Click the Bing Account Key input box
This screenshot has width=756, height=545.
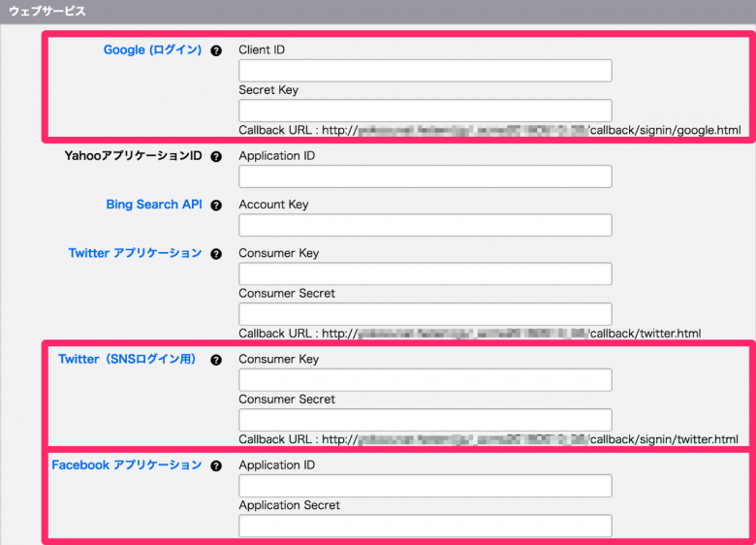[x=425, y=225]
